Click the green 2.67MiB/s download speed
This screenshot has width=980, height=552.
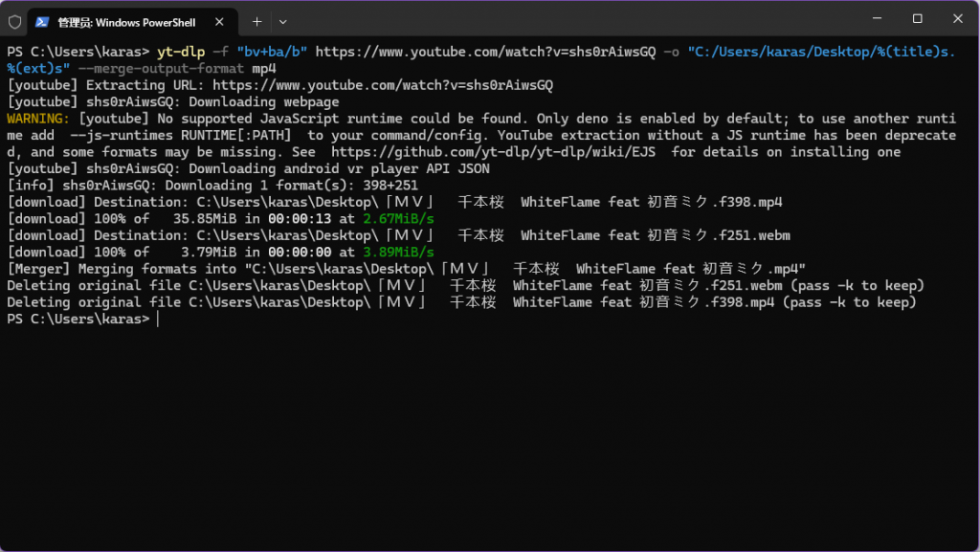coord(398,219)
